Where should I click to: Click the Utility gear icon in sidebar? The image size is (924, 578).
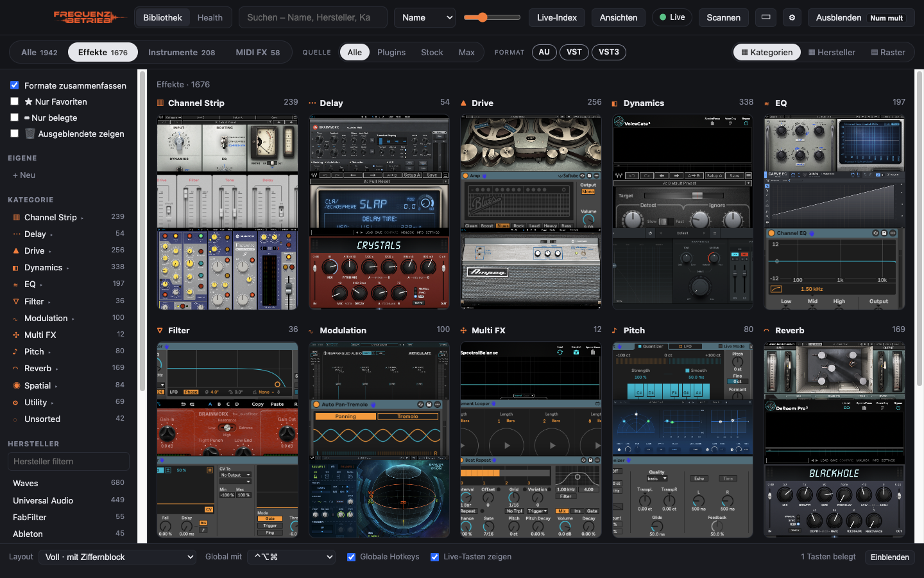click(16, 403)
